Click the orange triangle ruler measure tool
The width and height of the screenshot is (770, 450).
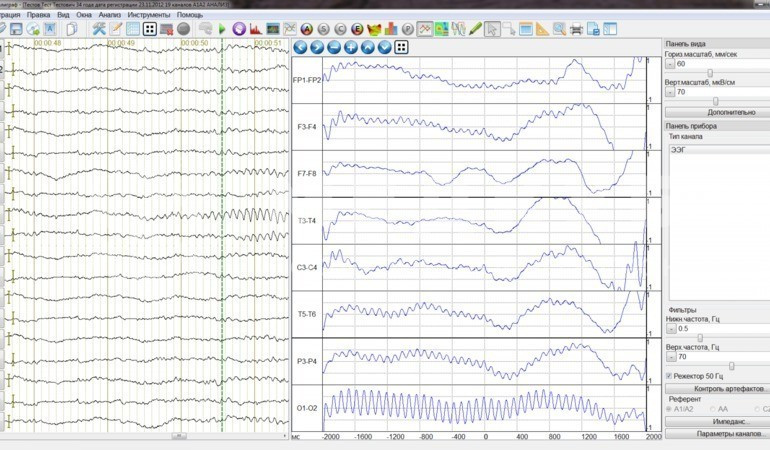click(x=542, y=29)
